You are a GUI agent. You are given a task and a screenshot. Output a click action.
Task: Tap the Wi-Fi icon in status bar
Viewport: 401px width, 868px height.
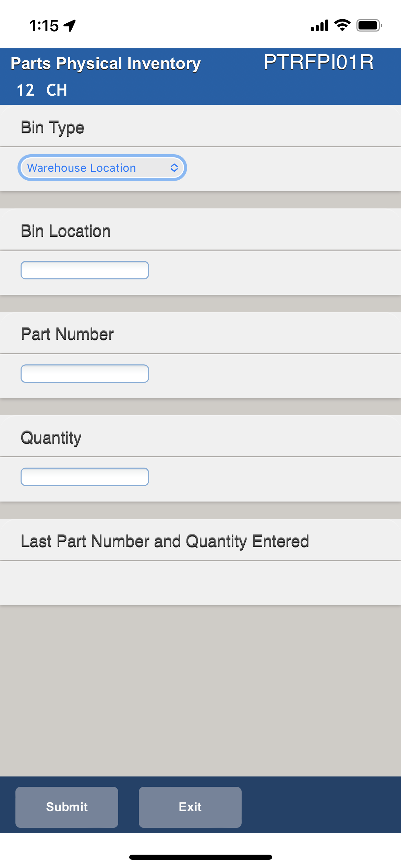[x=342, y=25]
